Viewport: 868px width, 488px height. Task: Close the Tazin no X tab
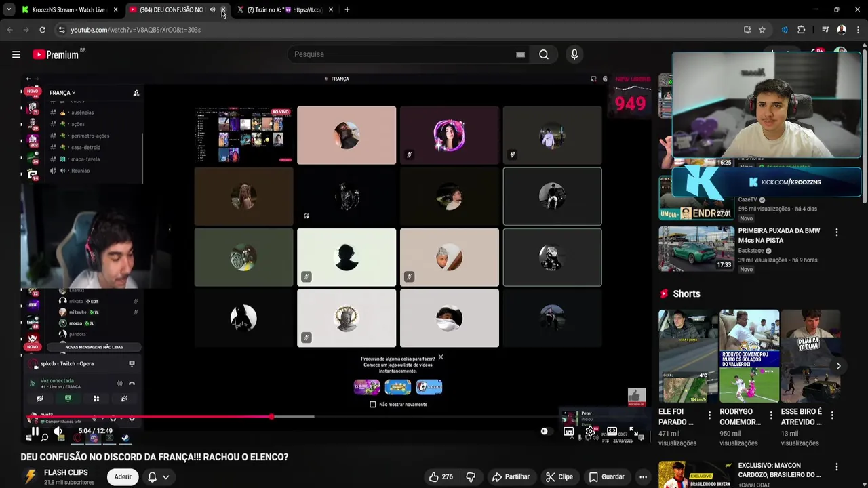[x=331, y=9]
